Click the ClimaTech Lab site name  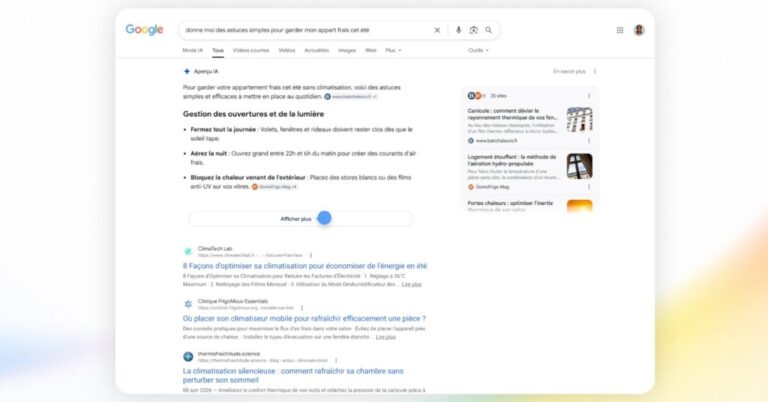215,249
